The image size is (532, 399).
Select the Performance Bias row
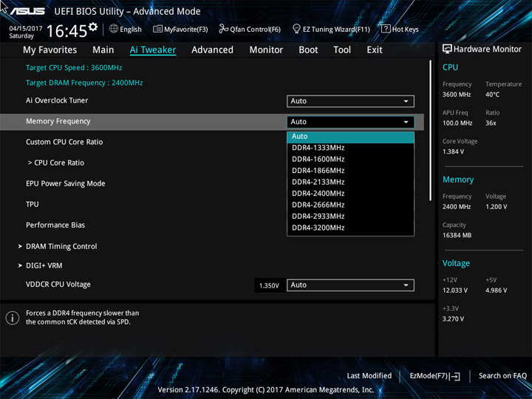pos(212,225)
